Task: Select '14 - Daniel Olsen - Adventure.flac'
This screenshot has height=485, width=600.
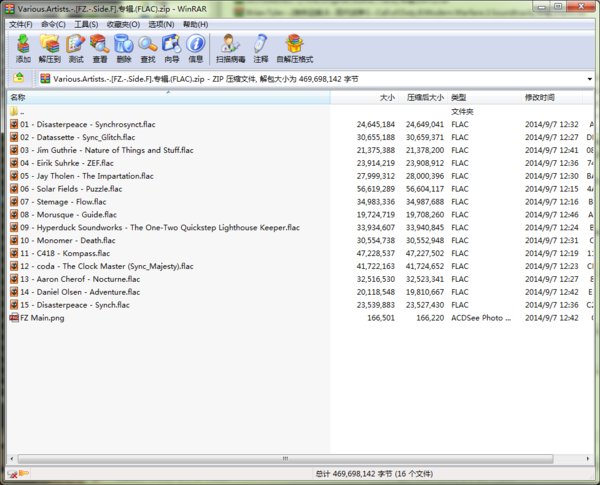Action: pyautogui.click(x=80, y=292)
